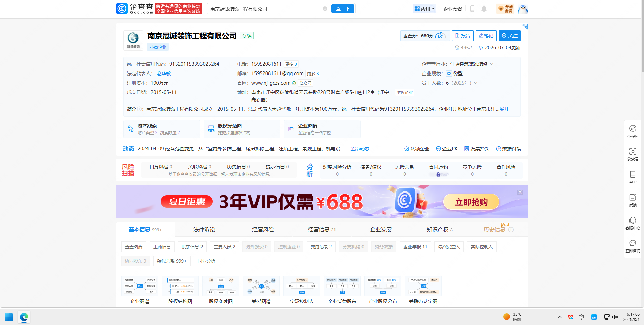Open 合同违约 VIP locked item

pyautogui.click(x=438, y=170)
